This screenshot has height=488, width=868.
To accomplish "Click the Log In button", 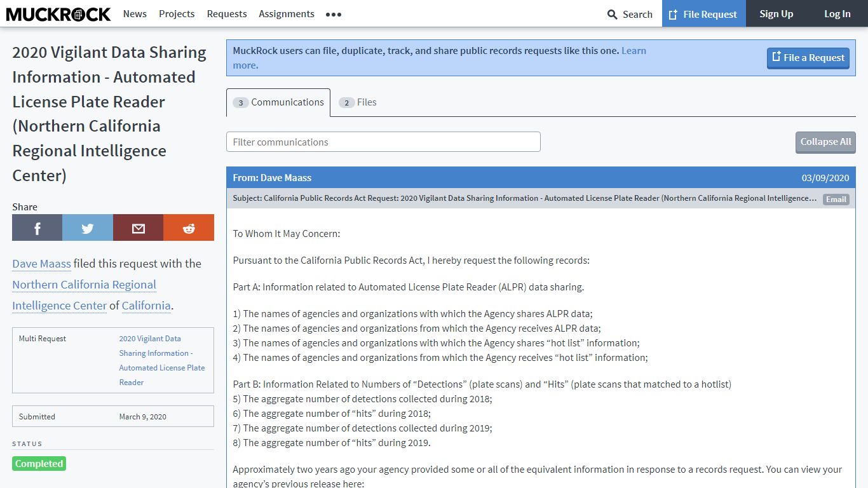I will 837,13.
